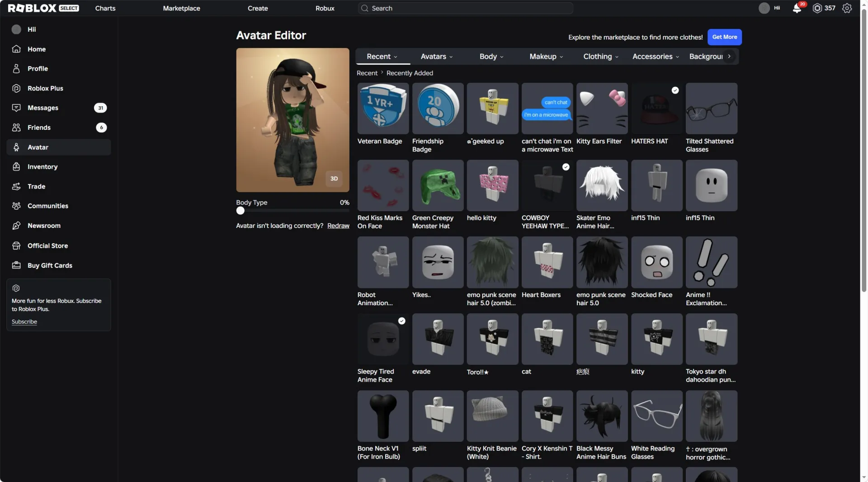Equip the Green Creepy Monster Hat
This screenshot has height=482, width=868.
(438, 185)
